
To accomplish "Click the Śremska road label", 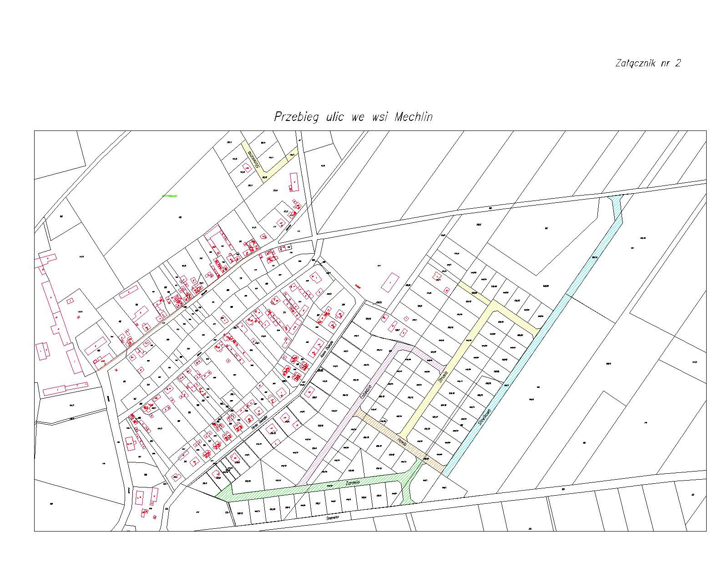I will coord(333,517).
